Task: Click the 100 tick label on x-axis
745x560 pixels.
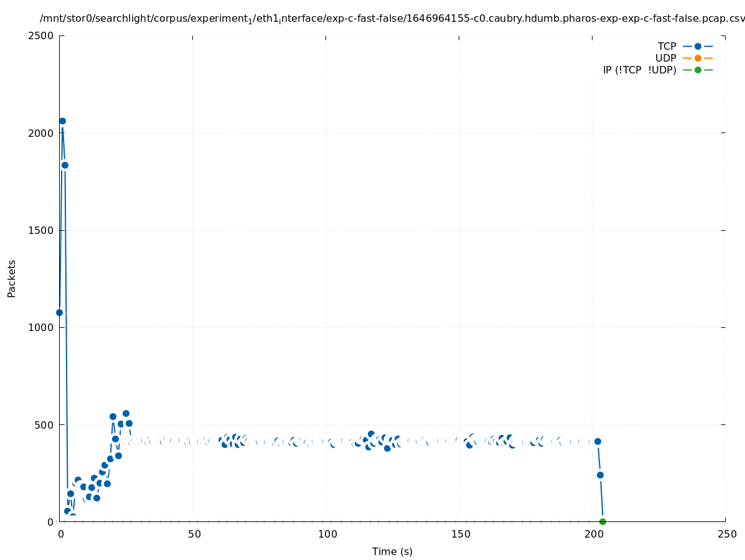Action: (327, 534)
